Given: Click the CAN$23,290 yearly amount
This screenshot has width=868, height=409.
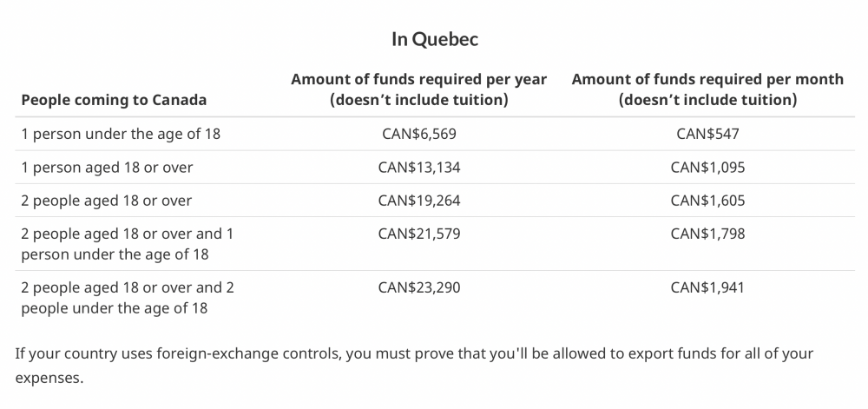Looking at the screenshot, I should coord(419,287).
